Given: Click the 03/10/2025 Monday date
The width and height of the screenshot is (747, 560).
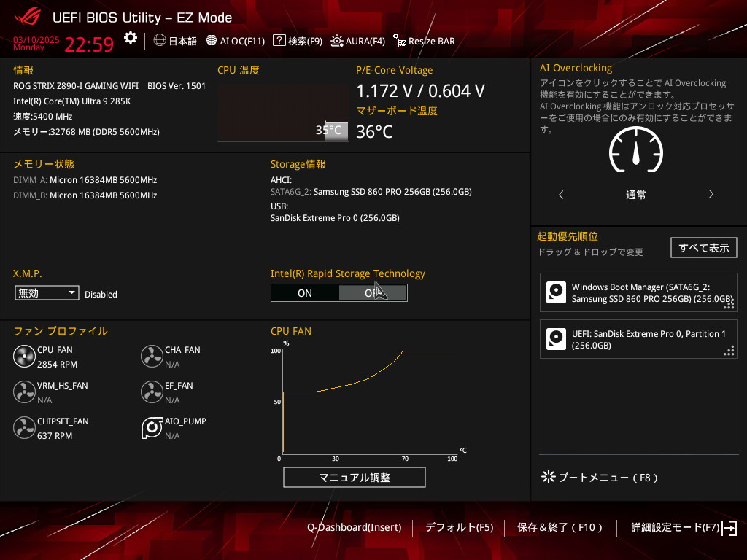Looking at the screenshot, I should (36, 43).
